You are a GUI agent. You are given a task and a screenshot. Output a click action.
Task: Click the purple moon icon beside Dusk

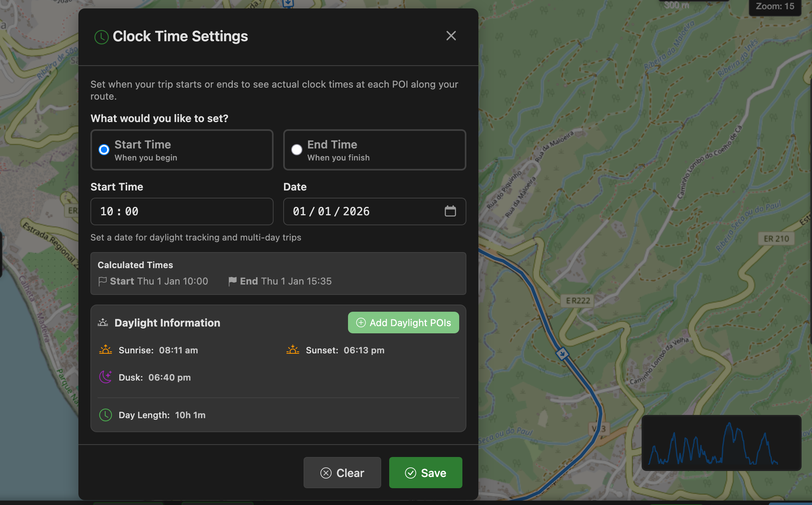tap(105, 377)
